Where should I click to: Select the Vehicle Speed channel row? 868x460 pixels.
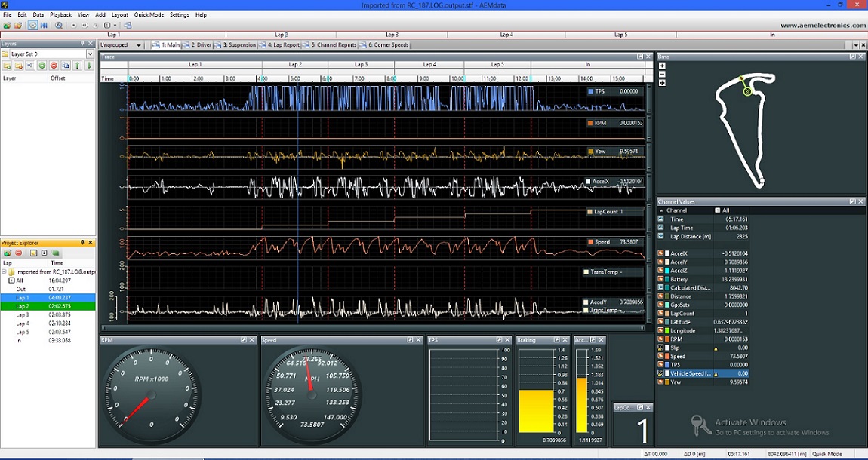click(703, 373)
